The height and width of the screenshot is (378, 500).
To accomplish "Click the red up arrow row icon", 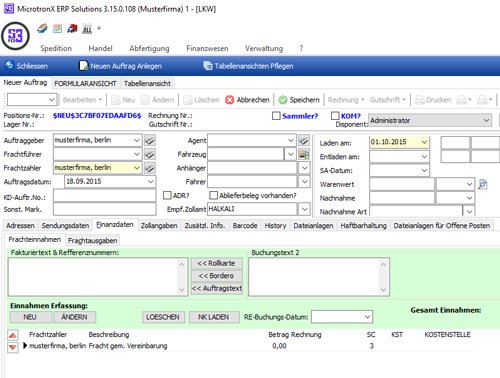I will (x=13, y=335).
